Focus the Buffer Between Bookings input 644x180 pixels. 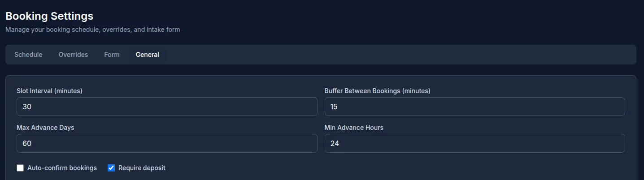coord(474,107)
